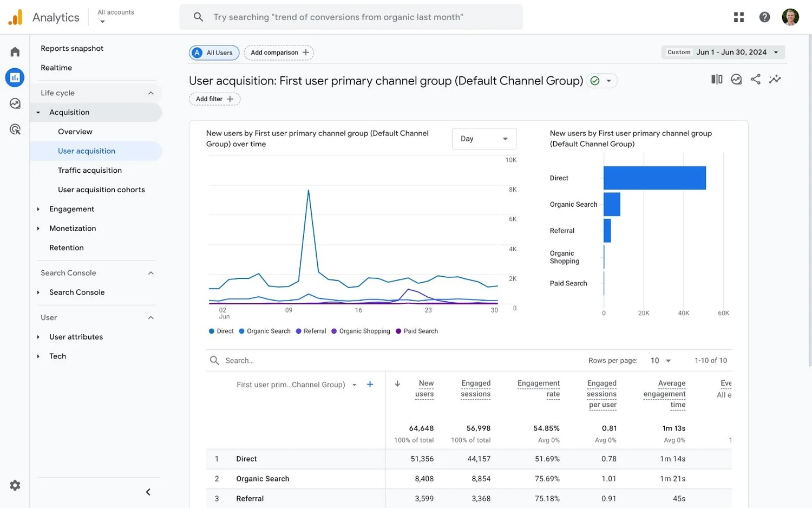
Task: Select User acquisition cohorts in the sidebar
Action: pyautogui.click(x=101, y=190)
